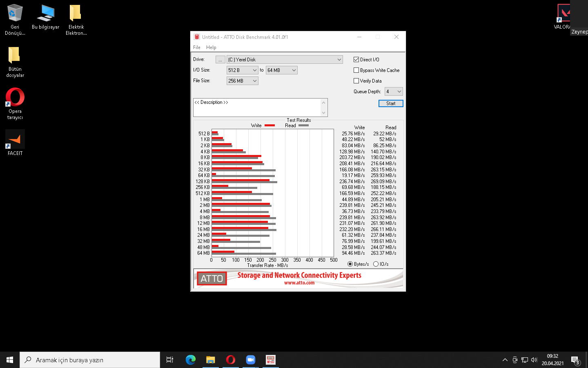Click the Description box scroll up arrow
Image resolution: width=588 pixels, height=368 pixels.
pyautogui.click(x=324, y=102)
